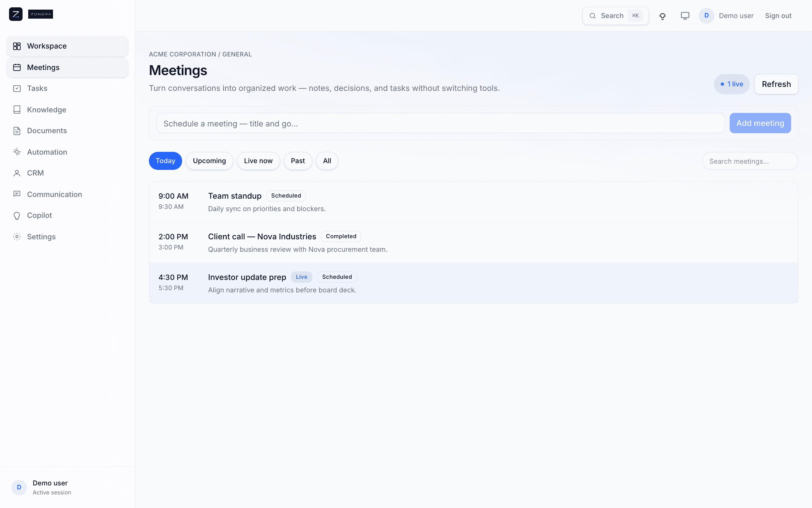Click the ZONDRA wordmark badge
Screen dimensions: 812x508
click(41, 14)
